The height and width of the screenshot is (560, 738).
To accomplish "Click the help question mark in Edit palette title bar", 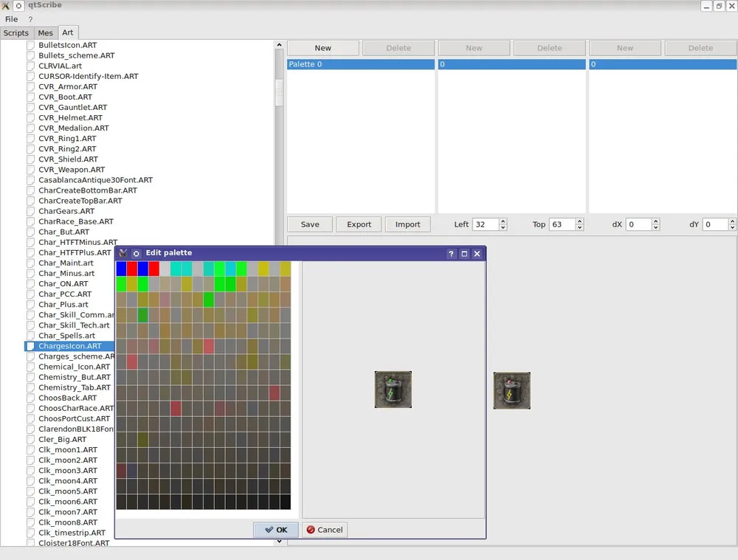I will [x=451, y=253].
